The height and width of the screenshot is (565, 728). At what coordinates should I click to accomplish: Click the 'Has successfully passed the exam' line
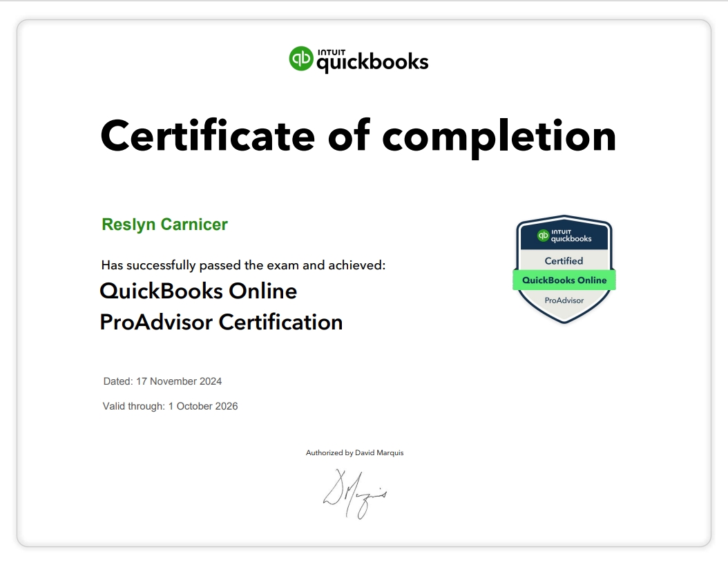[x=243, y=265]
